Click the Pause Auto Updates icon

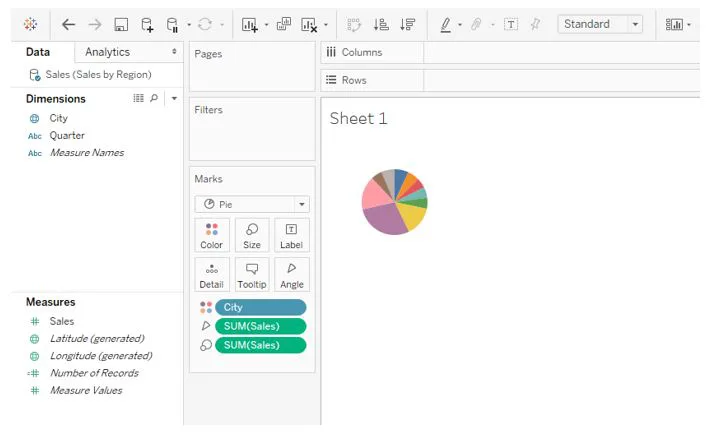[173, 25]
